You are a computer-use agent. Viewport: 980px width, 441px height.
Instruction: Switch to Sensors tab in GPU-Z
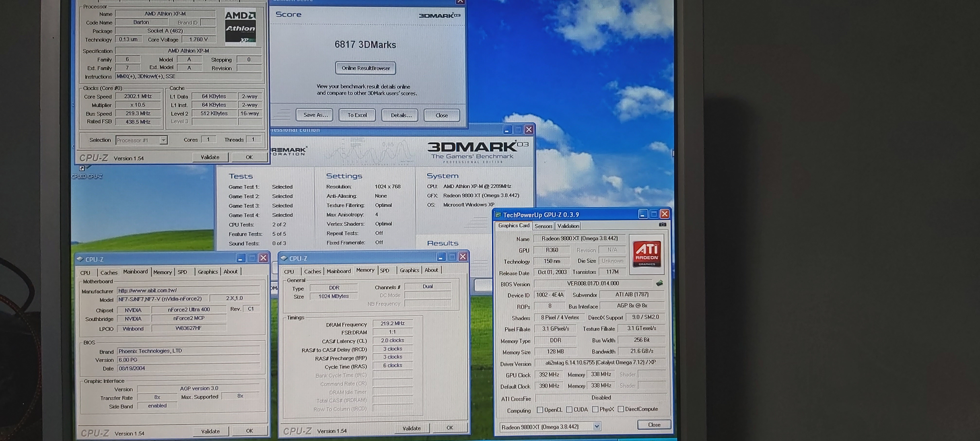pyautogui.click(x=543, y=226)
